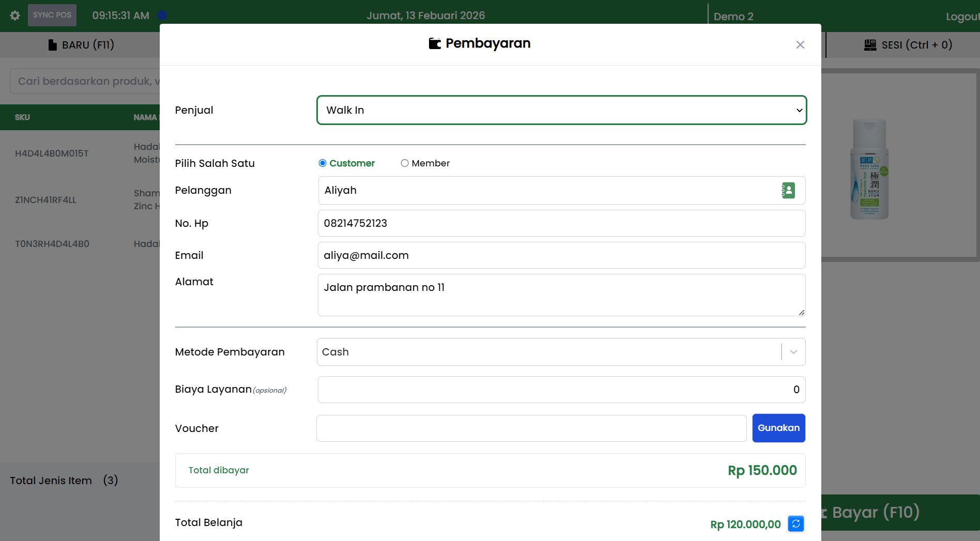Viewport: 980px width, 541px height.
Task: Click the No. Hp phone number field
Action: pos(561,223)
